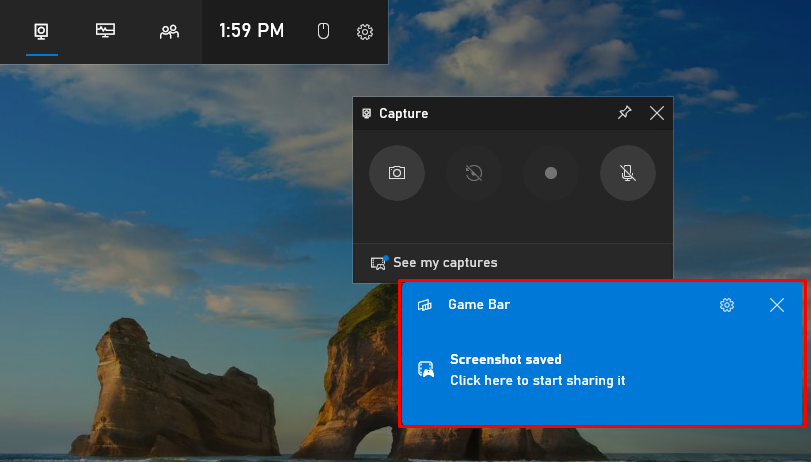The image size is (811, 462).
Task: Click the gallery icon beside See my captures
Action: pos(379,263)
